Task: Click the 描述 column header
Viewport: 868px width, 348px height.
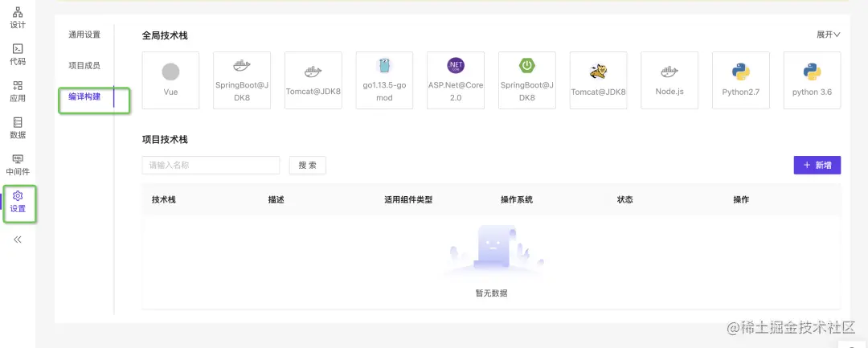Action: pos(276,200)
